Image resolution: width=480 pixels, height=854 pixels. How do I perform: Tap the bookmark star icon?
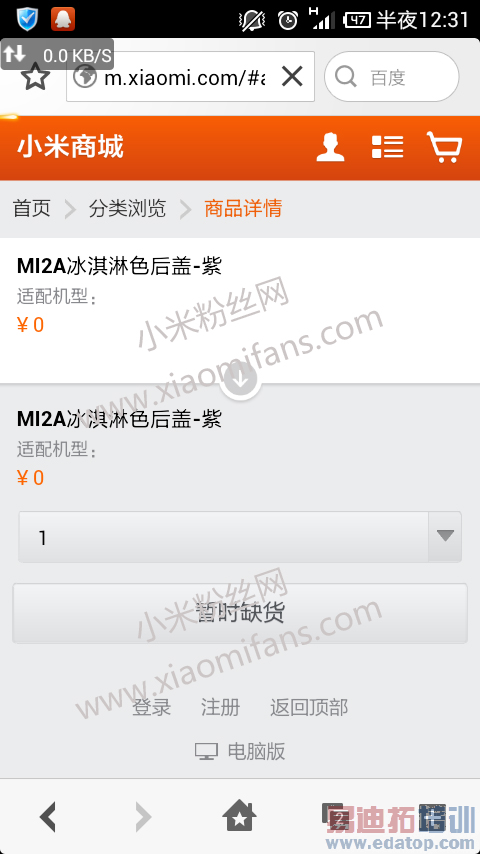(x=36, y=77)
